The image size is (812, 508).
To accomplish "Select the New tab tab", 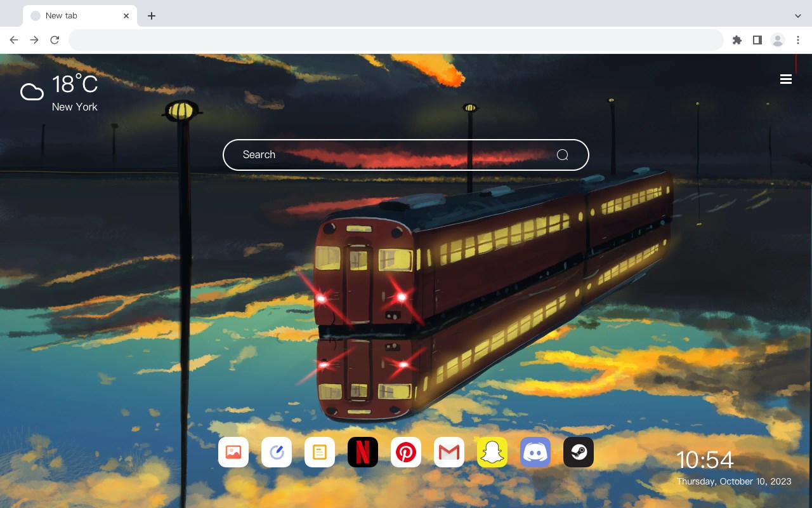I will [80, 16].
